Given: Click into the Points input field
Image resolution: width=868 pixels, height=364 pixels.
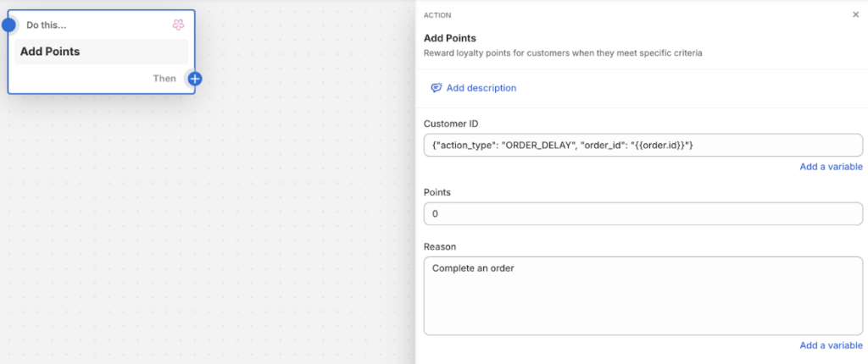Looking at the screenshot, I should [643, 214].
